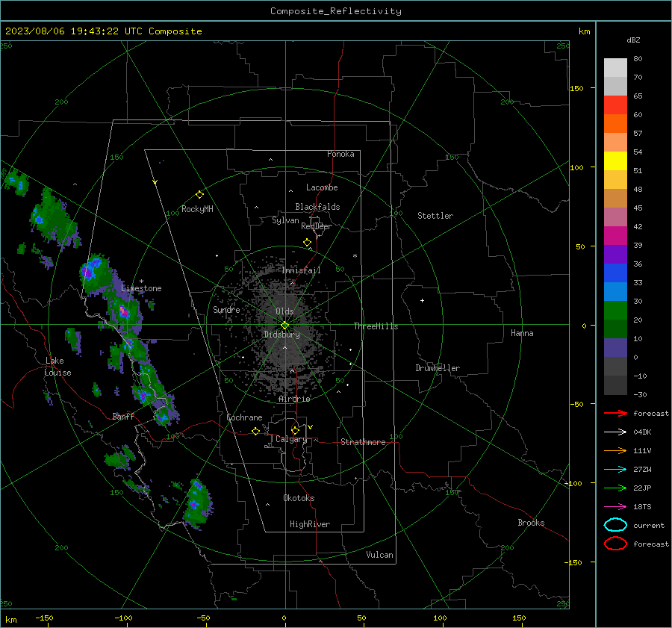Click the Composite_Reflectivity title text
672x628 pixels.
point(336,11)
